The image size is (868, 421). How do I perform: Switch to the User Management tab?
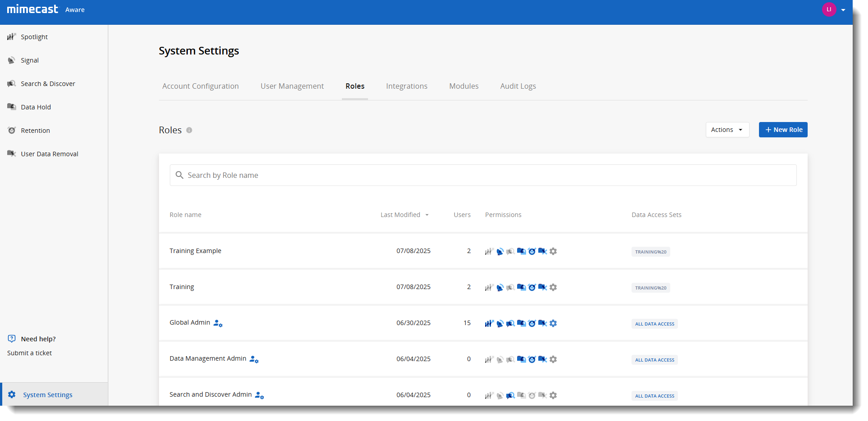(x=292, y=86)
